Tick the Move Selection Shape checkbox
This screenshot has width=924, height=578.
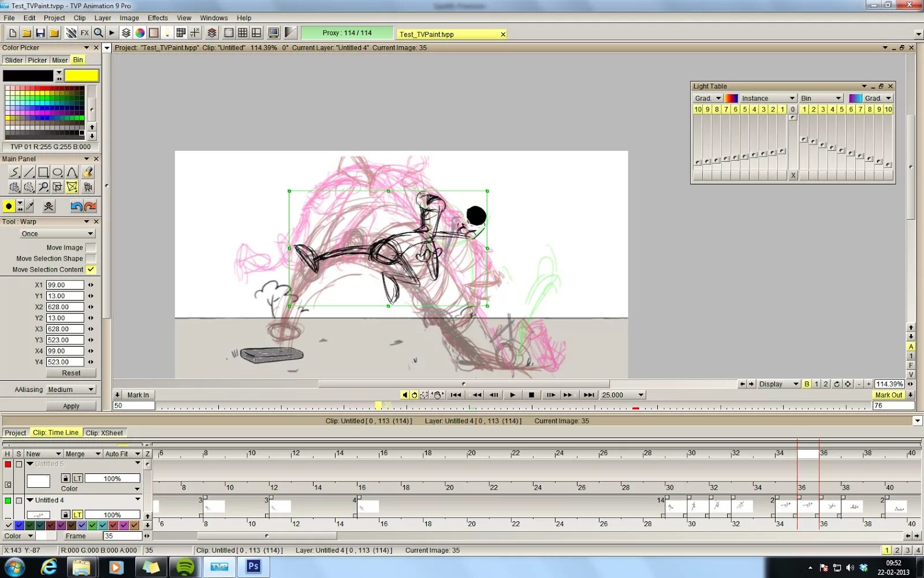[x=91, y=258]
